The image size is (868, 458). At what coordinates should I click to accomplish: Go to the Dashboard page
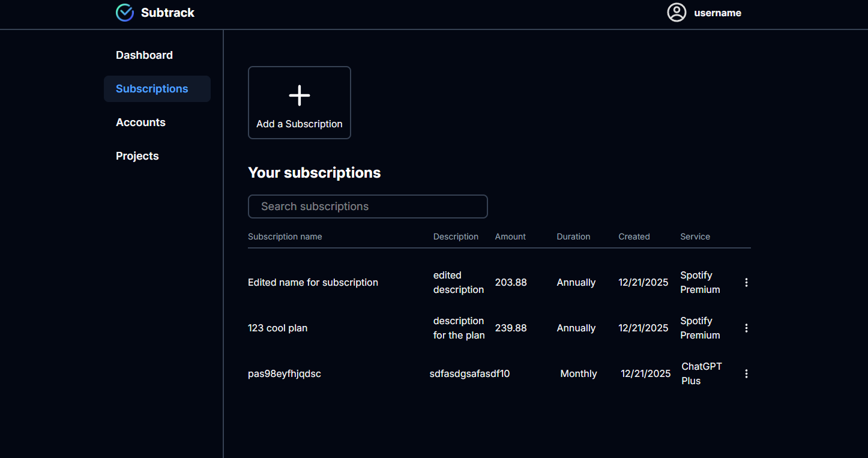pyautogui.click(x=144, y=55)
